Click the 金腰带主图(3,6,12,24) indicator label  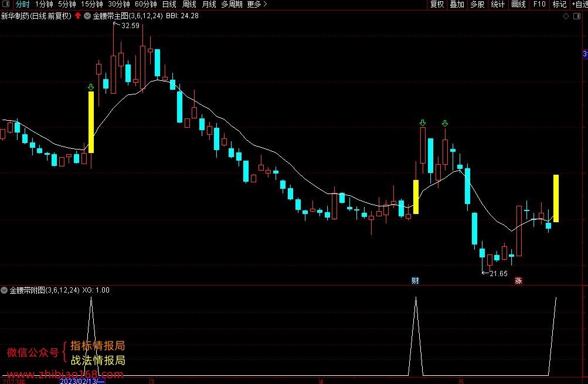pyautogui.click(x=128, y=16)
